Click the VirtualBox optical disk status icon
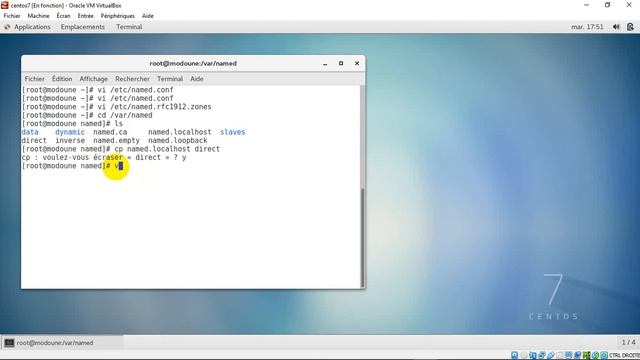The height and width of the screenshot is (360, 640). pyautogui.click(x=524, y=356)
